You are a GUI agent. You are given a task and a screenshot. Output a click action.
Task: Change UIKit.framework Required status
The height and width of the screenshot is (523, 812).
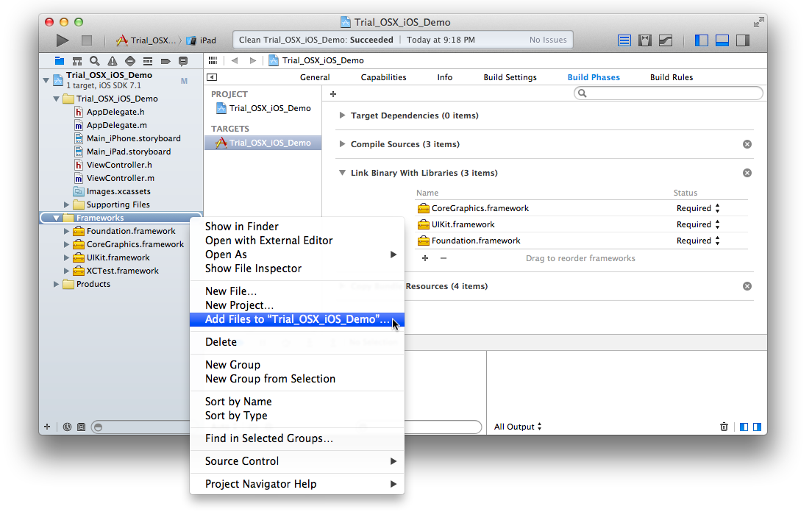(x=698, y=224)
